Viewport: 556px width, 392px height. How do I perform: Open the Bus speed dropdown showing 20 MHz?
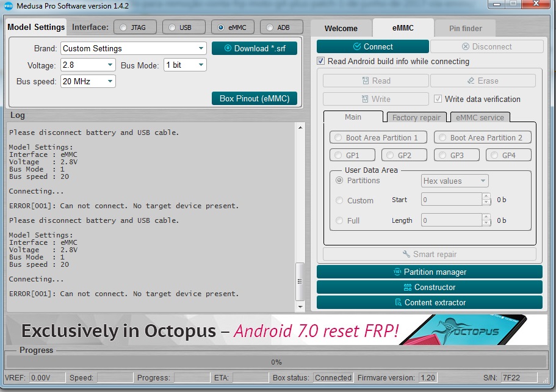88,81
